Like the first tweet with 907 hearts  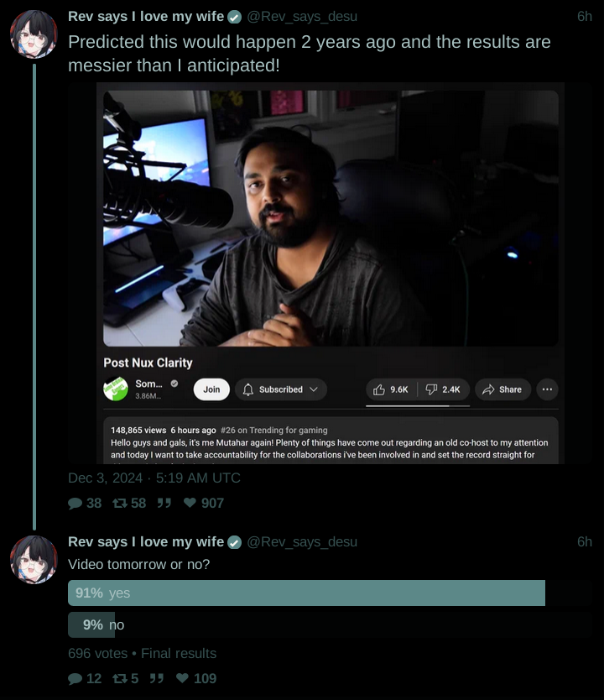coord(190,503)
